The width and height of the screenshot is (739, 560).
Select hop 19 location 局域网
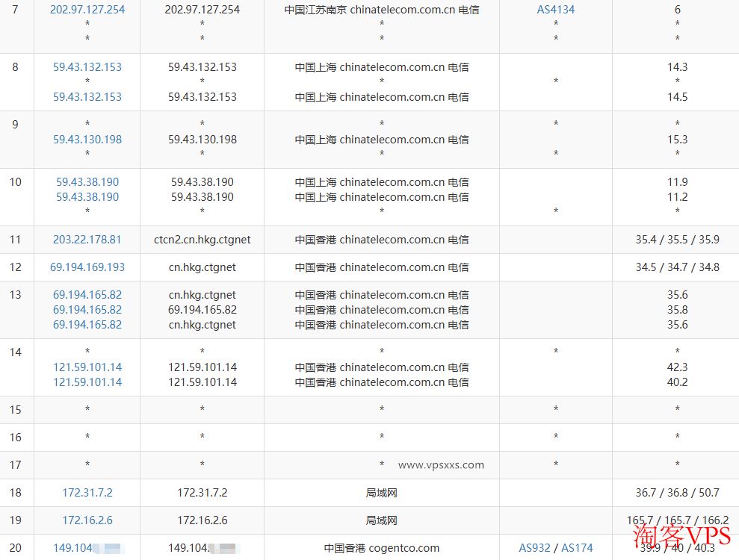pyautogui.click(x=382, y=520)
